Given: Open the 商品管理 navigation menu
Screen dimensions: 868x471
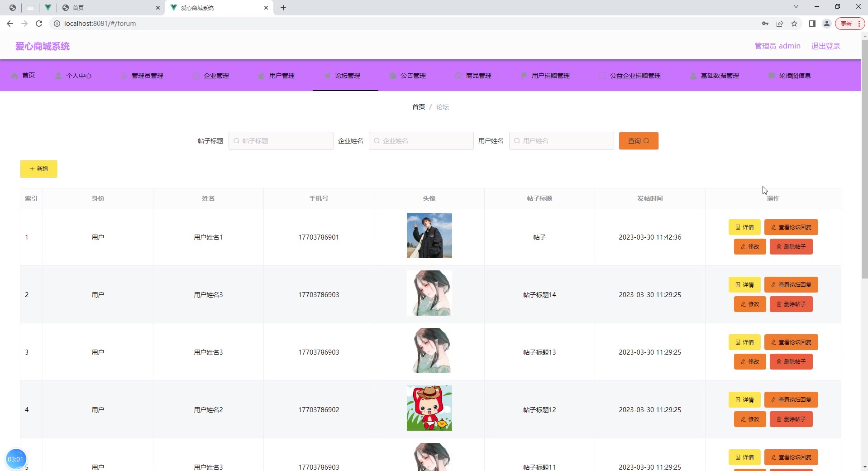Looking at the screenshot, I should point(473,76).
